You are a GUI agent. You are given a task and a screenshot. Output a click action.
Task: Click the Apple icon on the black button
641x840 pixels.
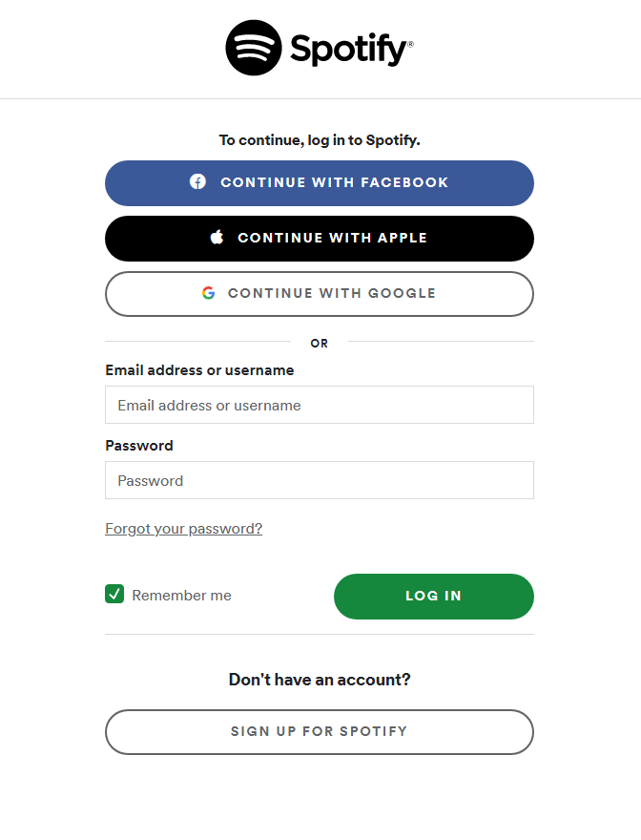215,238
